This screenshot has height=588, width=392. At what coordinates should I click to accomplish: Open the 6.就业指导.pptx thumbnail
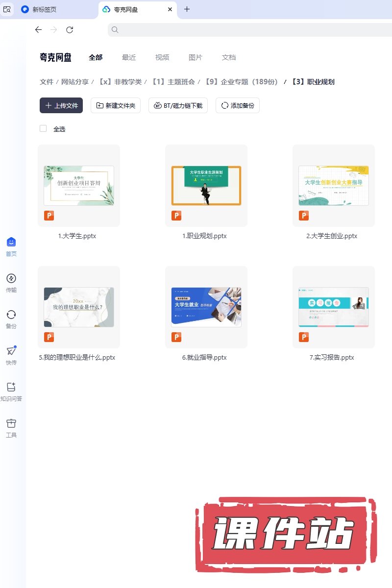click(206, 307)
